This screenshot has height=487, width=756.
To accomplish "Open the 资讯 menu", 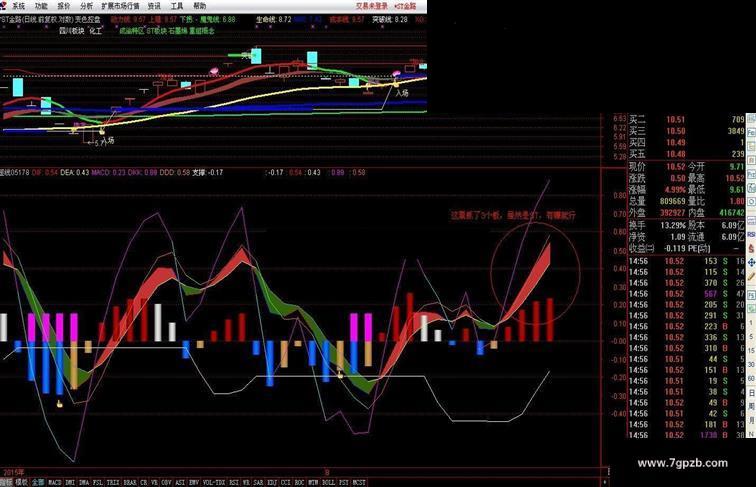I will pos(154,6).
